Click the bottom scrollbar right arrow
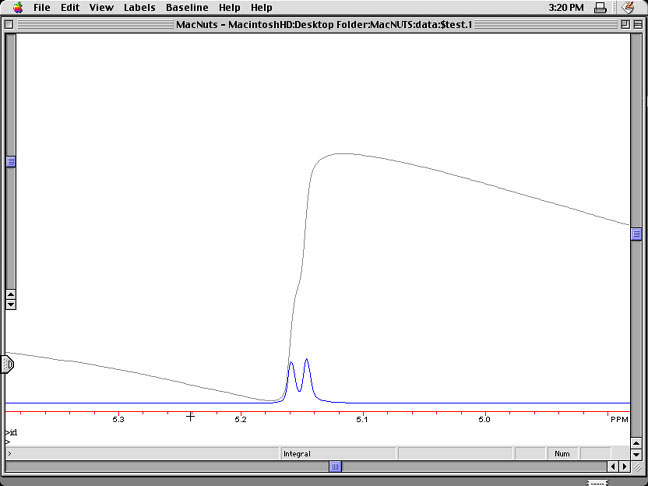This screenshot has height=486, width=648. [625, 466]
